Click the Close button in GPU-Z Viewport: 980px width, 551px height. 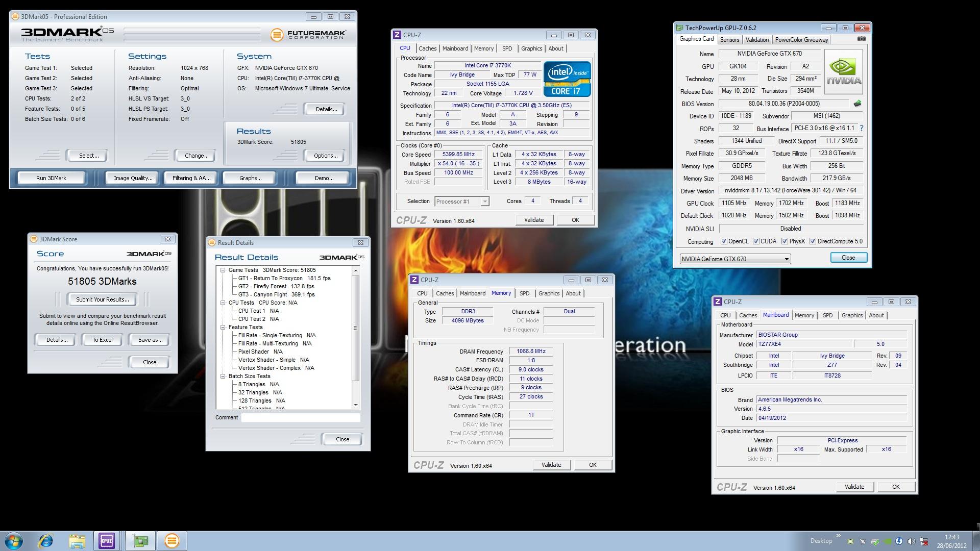(x=848, y=258)
